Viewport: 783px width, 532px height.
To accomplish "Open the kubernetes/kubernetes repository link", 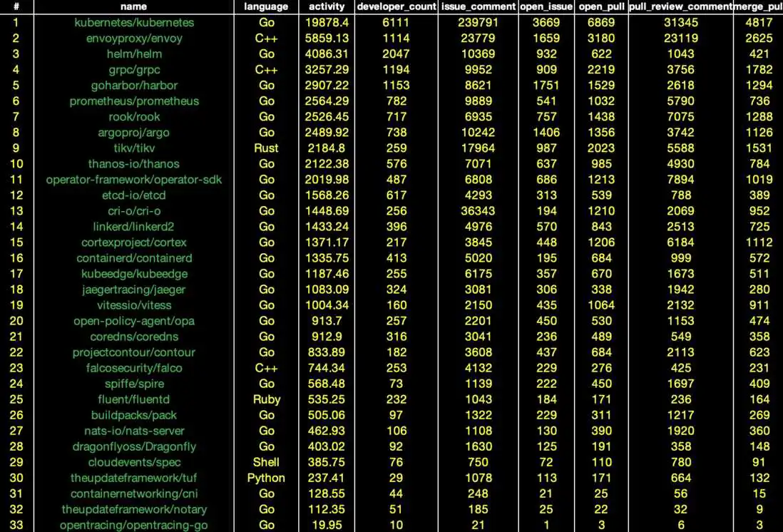I will tap(134, 23).
